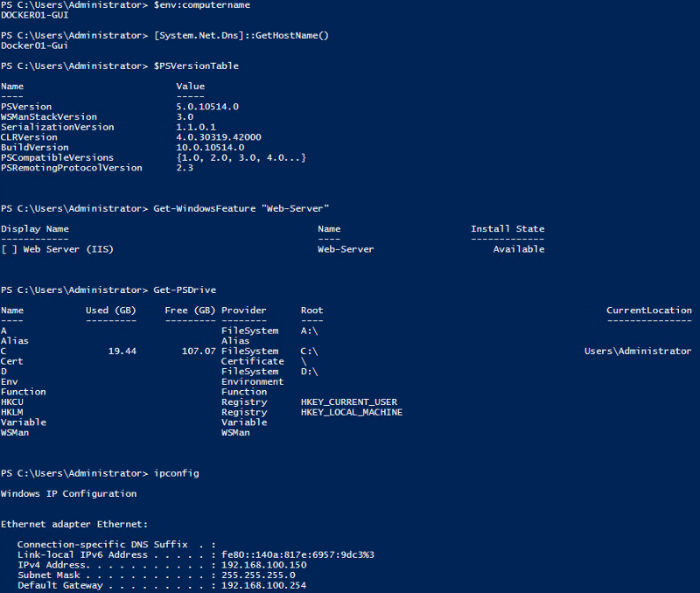700x593 pixels.
Task: Select PSVersion value 5.0.10514.0
Action: 207,107
